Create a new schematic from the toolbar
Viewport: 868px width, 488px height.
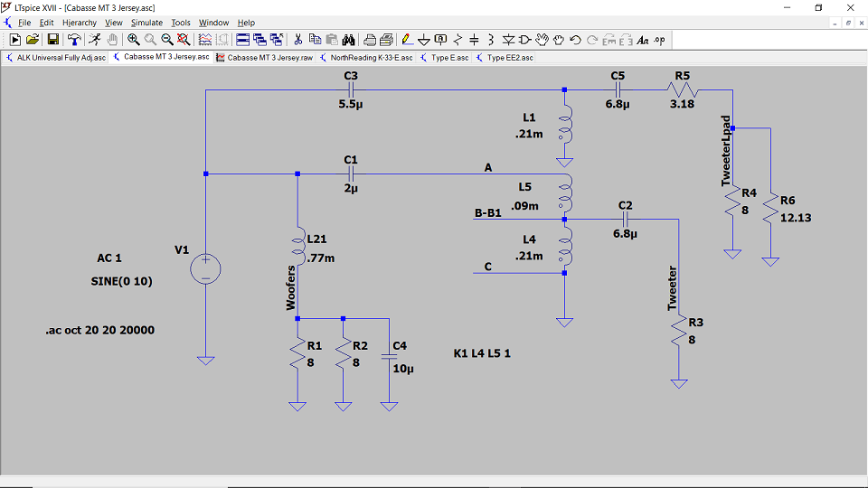(15, 39)
